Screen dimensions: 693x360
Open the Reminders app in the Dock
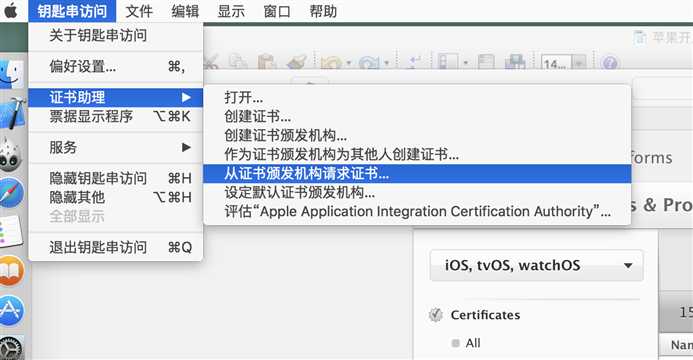pyautogui.click(x=10, y=232)
